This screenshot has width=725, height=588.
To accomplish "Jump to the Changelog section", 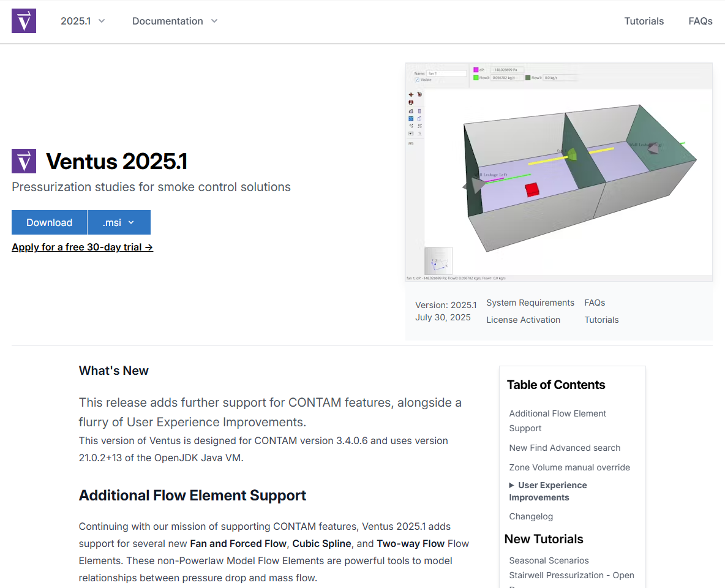I will tap(531, 516).
